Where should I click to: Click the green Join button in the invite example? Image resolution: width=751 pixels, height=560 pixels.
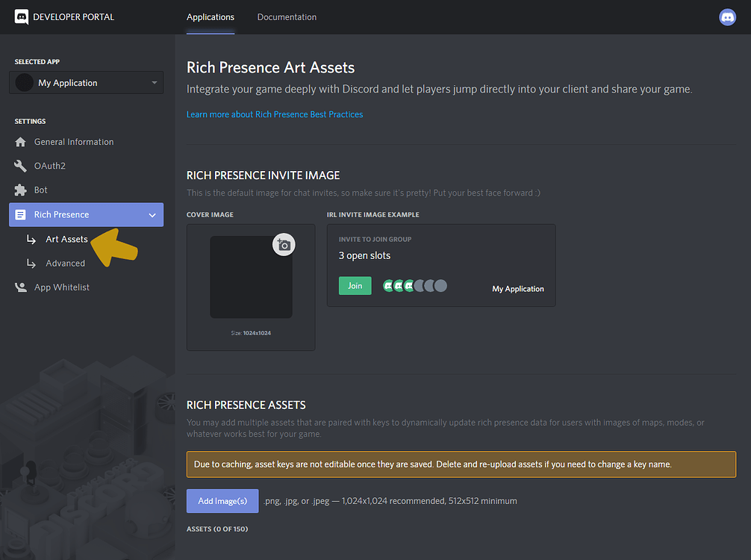pyautogui.click(x=355, y=285)
